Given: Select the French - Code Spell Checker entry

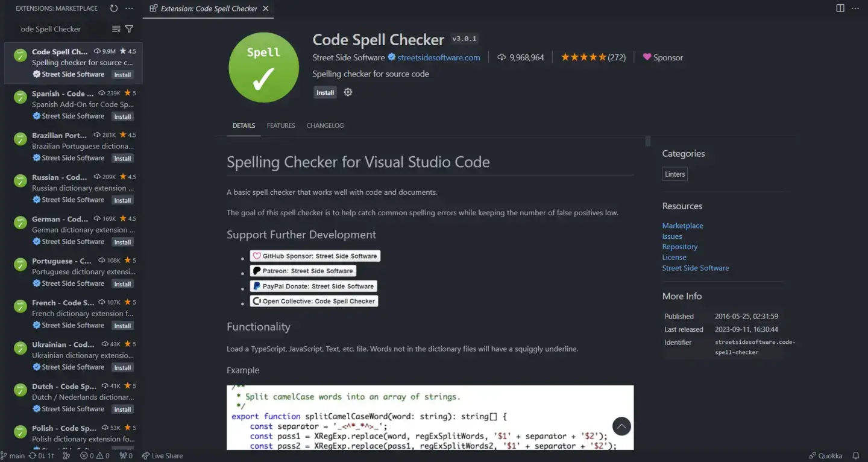Looking at the screenshot, I should click(74, 314).
